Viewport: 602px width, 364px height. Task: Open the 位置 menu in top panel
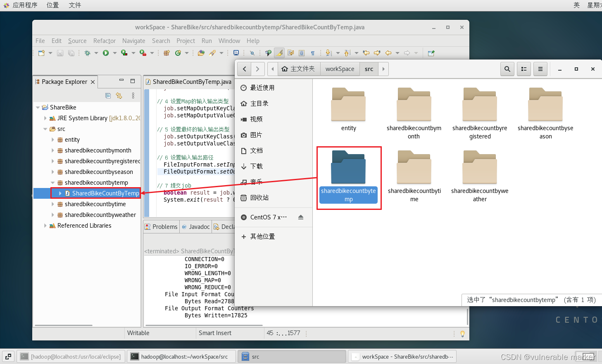(x=52, y=5)
